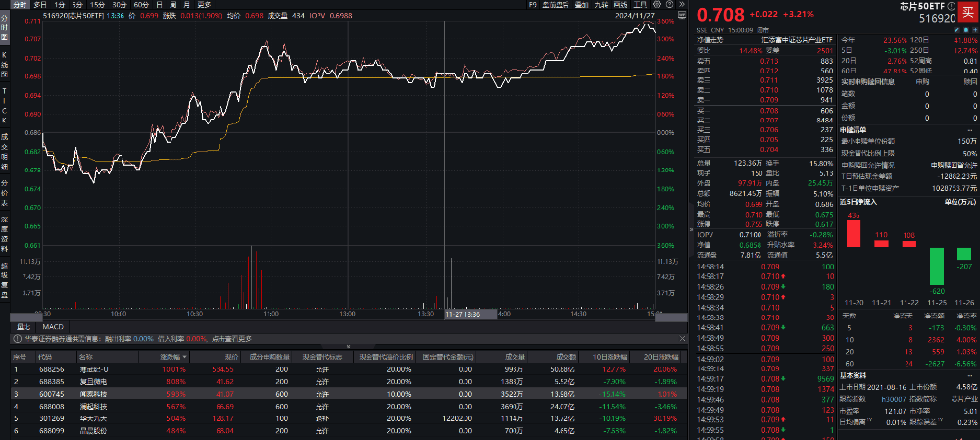Switch to the 多日 timeframe tab

tap(40, 4)
